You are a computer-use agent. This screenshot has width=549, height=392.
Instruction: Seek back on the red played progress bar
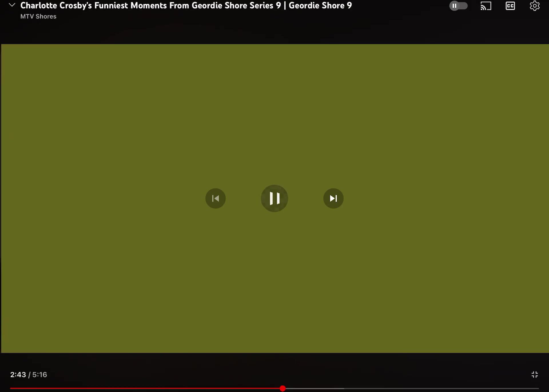[143, 388]
